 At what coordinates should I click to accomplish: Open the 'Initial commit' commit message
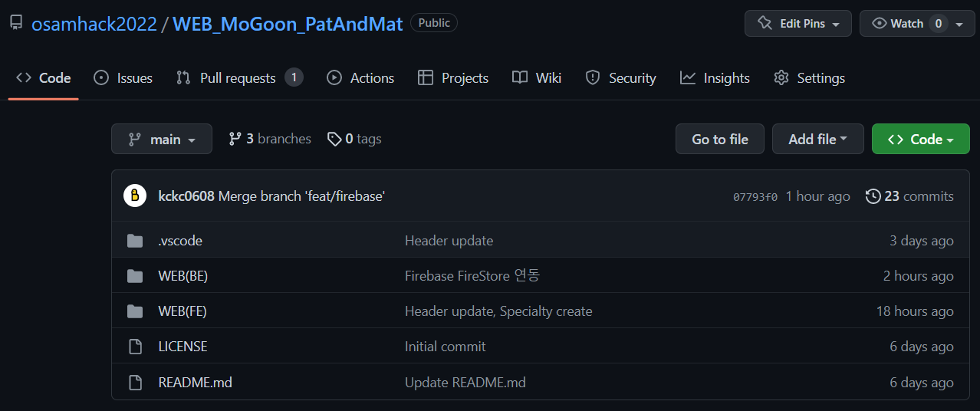[x=445, y=347]
